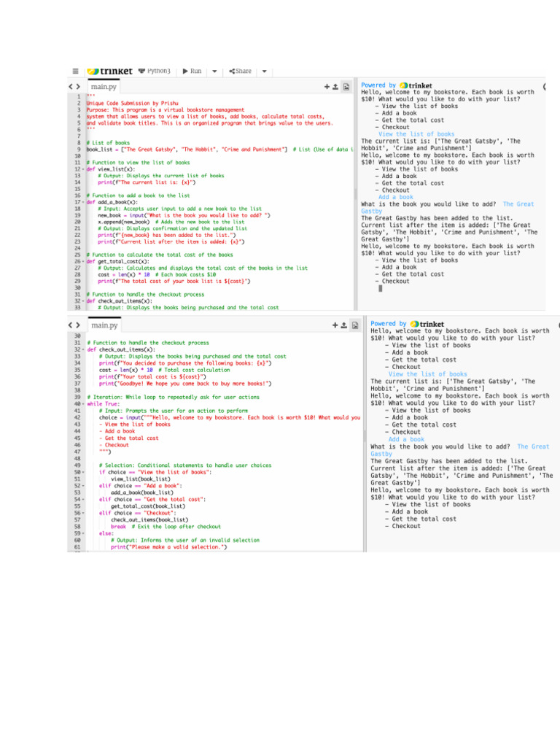Select main.py tab in editor starting at line 1
Viewport: 560px width, 747px height.
(x=104, y=87)
